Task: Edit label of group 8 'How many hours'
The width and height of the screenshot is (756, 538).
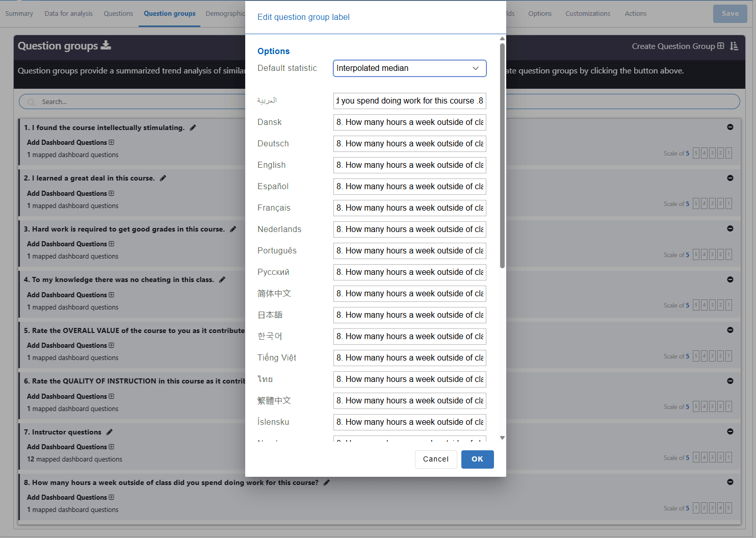Action: point(327,482)
